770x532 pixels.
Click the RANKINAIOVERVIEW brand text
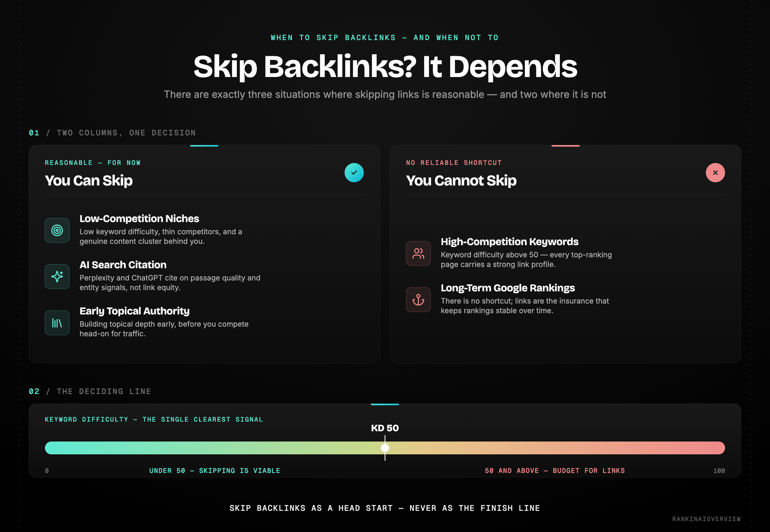pos(706,519)
